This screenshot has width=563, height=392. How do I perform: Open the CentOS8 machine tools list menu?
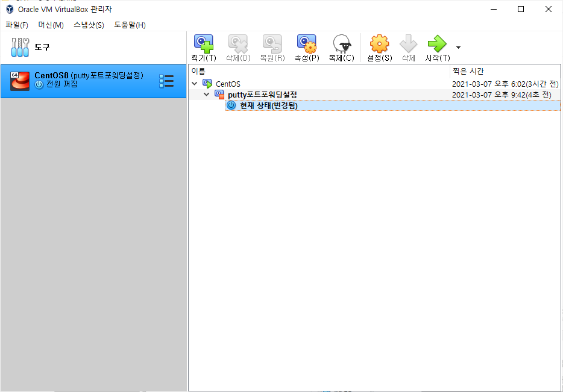(x=166, y=81)
